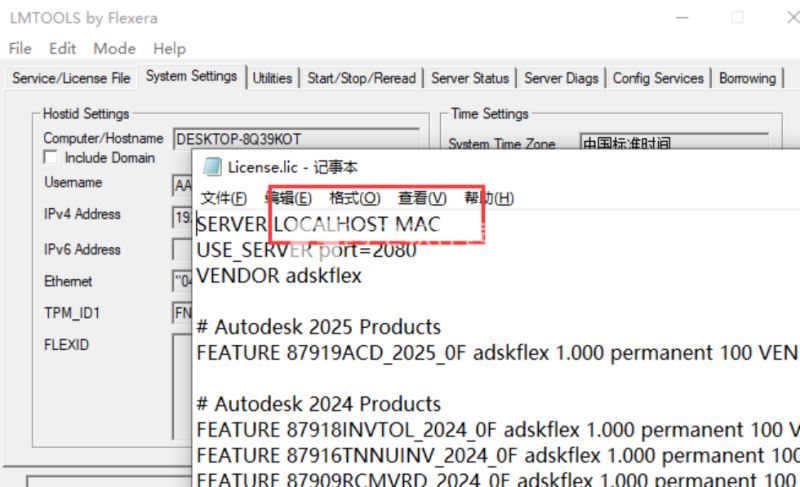The width and height of the screenshot is (800, 487).
Task: Click the Notepad icon in License.lic title bar
Action: (212, 167)
